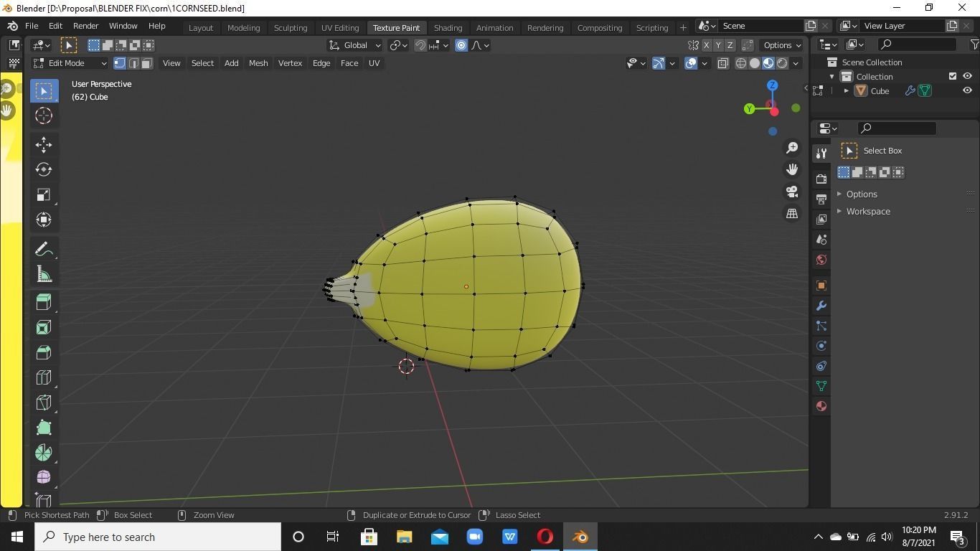Click the viewport zoom magnifier icon
The height and width of the screenshot is (551, 980).
[792, 148]
